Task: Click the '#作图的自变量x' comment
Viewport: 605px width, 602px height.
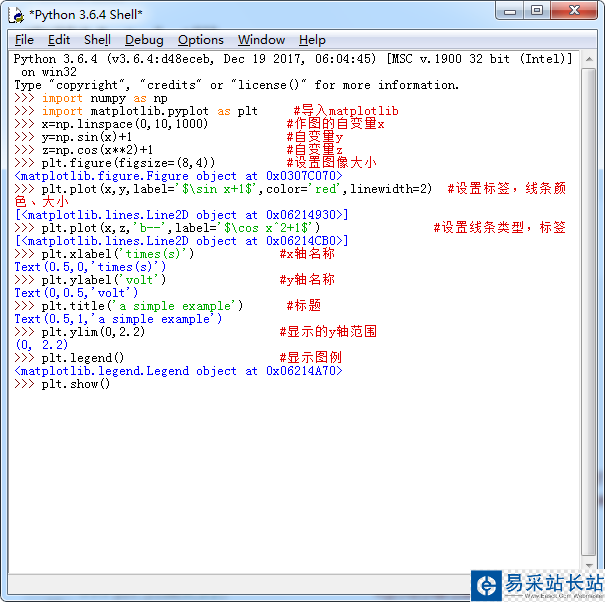Action: pyautogui.click(x=335, y=124)
